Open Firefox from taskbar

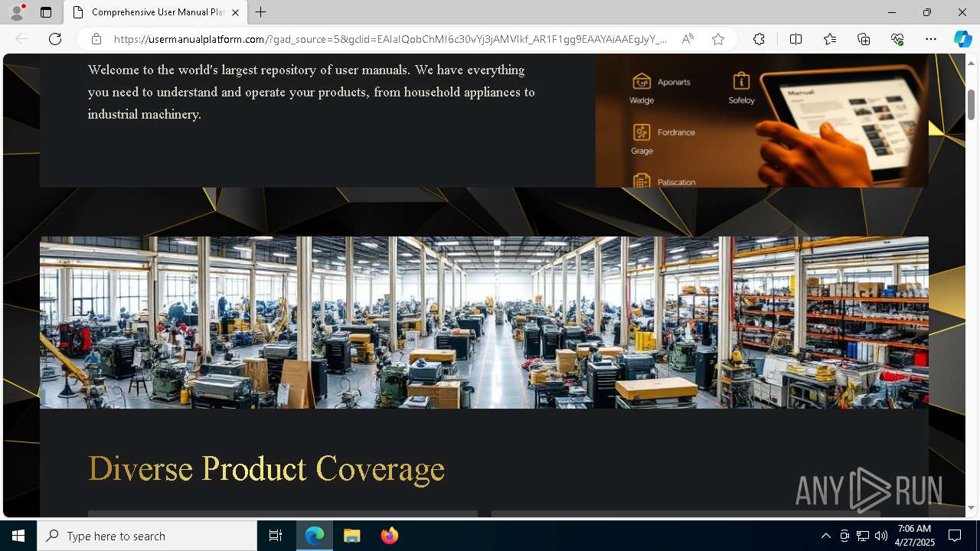point(390,536)
